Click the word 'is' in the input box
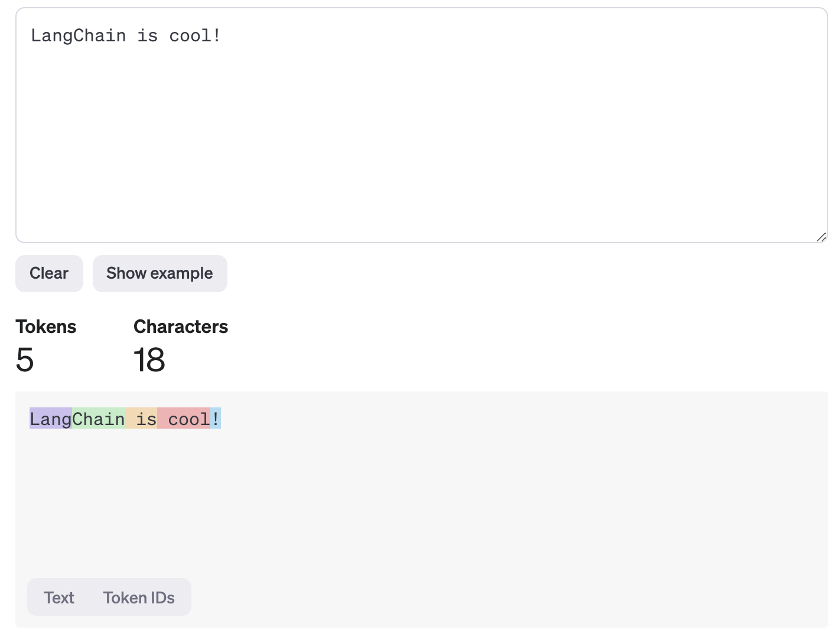The width and height of the screenshot is (840, 640). 147,36
